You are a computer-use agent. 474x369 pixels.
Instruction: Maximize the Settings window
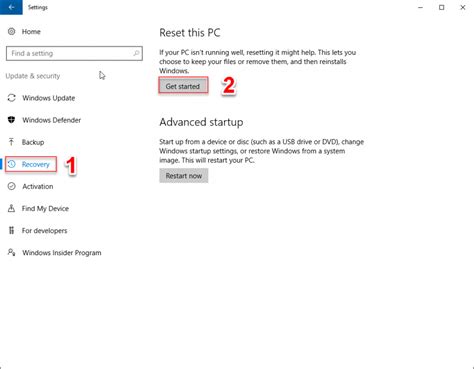pos(442,7)
